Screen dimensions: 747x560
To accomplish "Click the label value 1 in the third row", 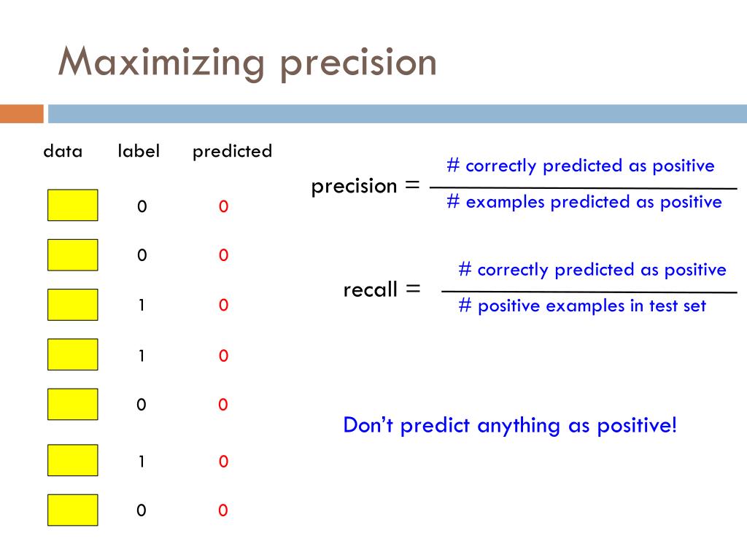I will [142, 305].
